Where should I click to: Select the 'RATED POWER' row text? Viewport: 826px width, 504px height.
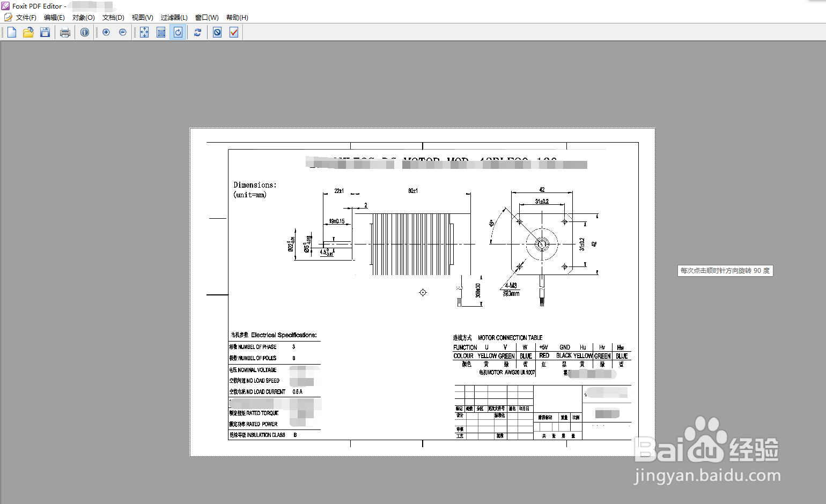click(262, 424)
